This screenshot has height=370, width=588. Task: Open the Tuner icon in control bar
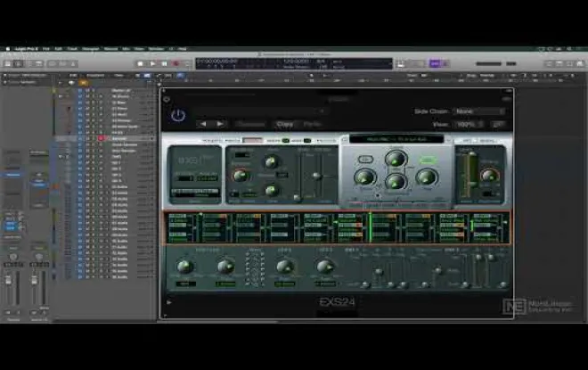pos(400,64)
